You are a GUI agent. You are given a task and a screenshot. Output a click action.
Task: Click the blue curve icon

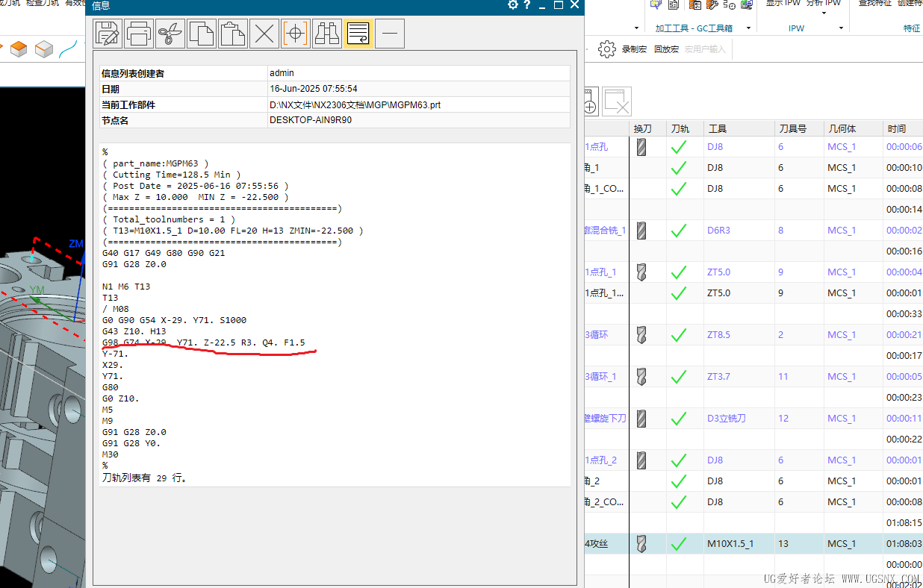click(69, 50)
